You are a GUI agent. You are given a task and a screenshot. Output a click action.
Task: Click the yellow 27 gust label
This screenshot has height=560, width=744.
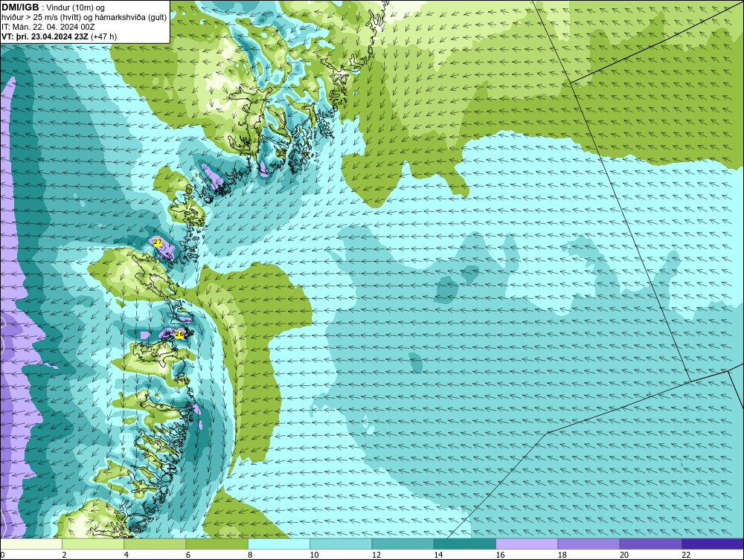158,242
